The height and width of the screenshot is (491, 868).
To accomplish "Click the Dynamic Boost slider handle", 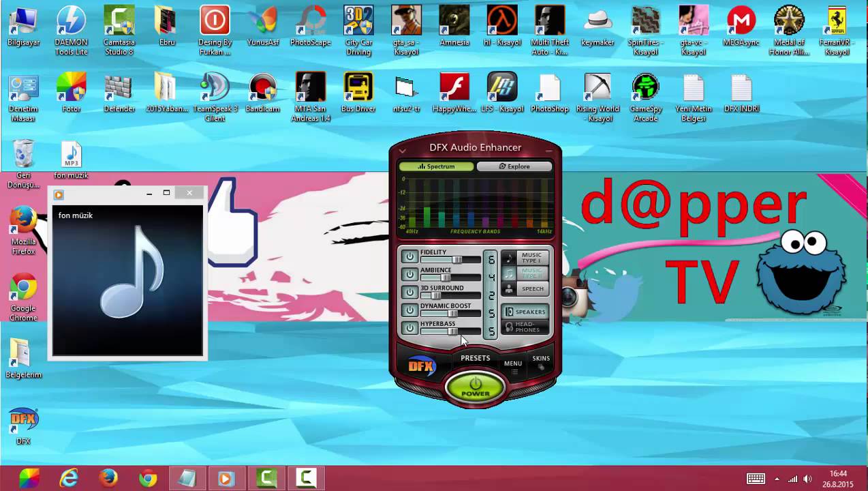I will click(x=453, y=313).
